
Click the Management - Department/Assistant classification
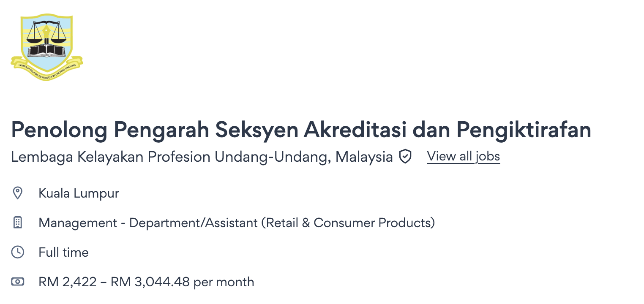[x=148, y=223]
